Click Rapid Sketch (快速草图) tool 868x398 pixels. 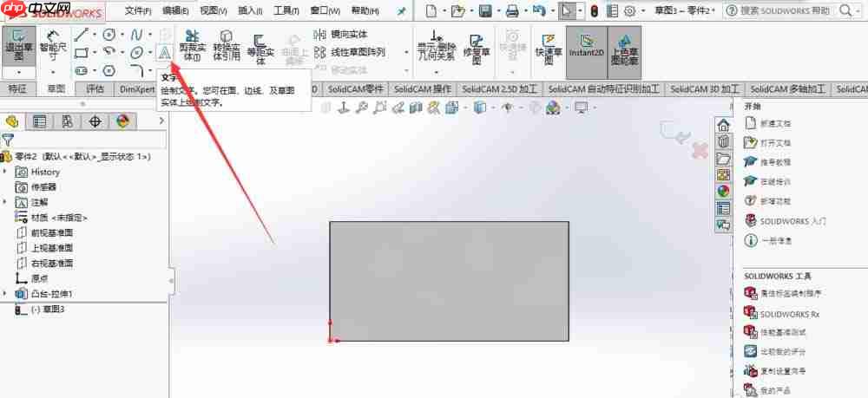[549, 48]
